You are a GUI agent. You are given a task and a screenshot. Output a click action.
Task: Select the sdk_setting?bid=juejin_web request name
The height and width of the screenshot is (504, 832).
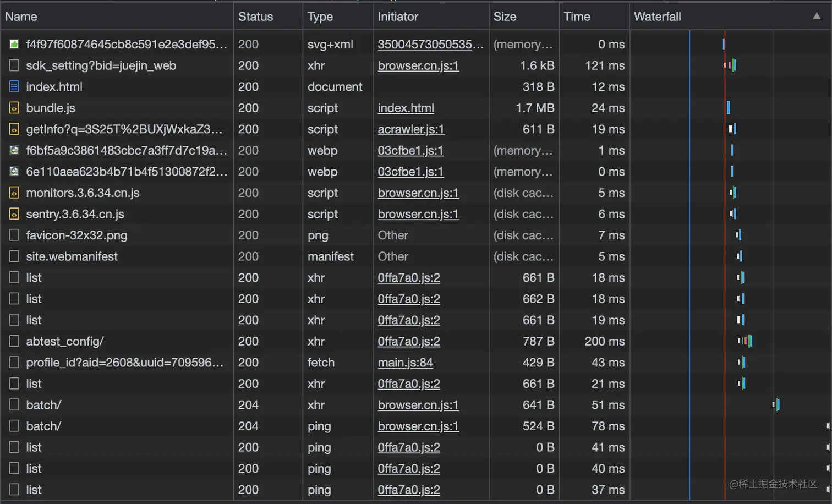tap(101, 65)
